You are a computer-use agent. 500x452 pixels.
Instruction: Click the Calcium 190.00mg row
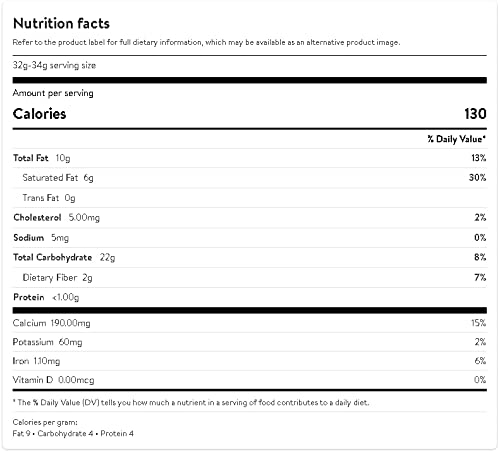coord(250,323)
